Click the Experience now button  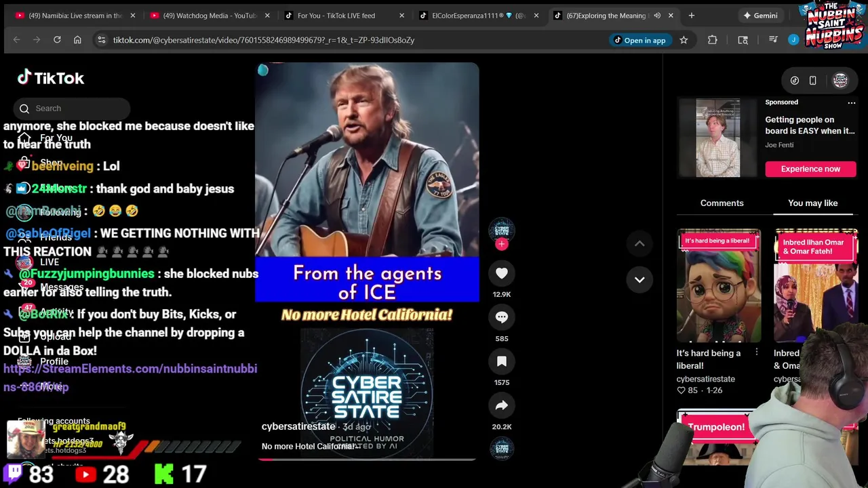tap(810, 169)
